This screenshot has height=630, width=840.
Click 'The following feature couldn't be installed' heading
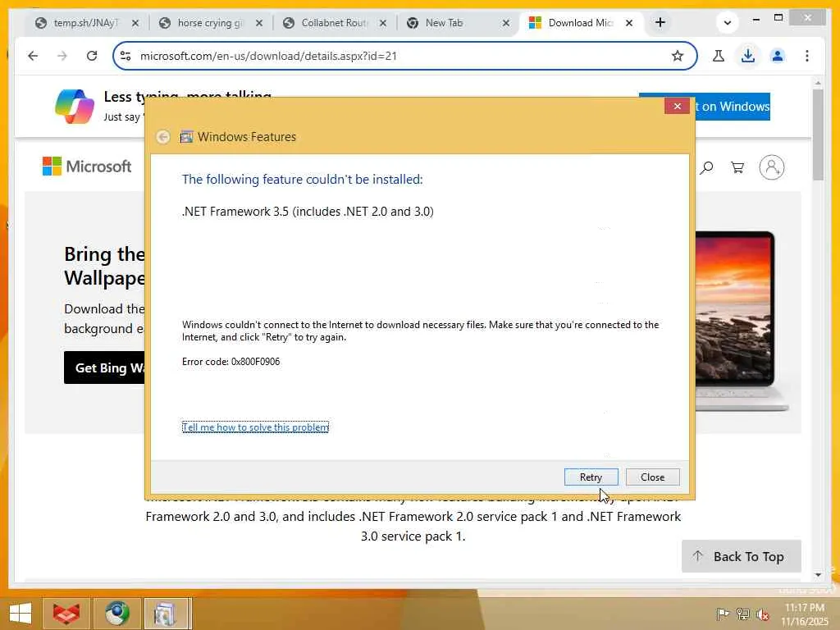tap(303, 180)
